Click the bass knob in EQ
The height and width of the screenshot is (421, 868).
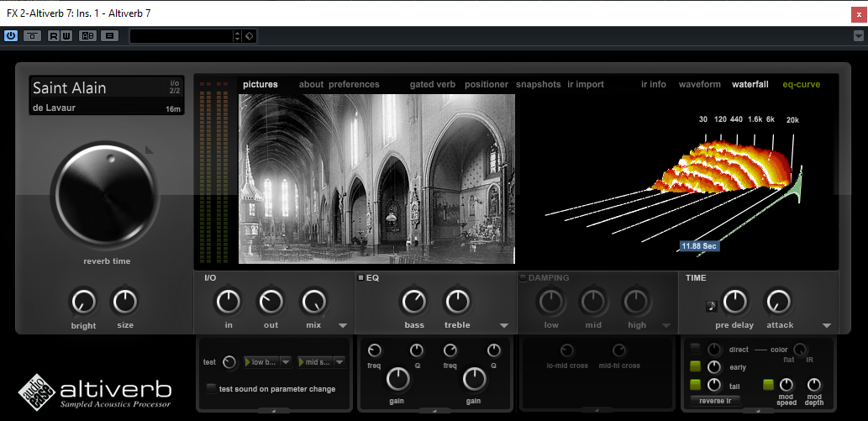pyautogui.click(x=414, y=302)
